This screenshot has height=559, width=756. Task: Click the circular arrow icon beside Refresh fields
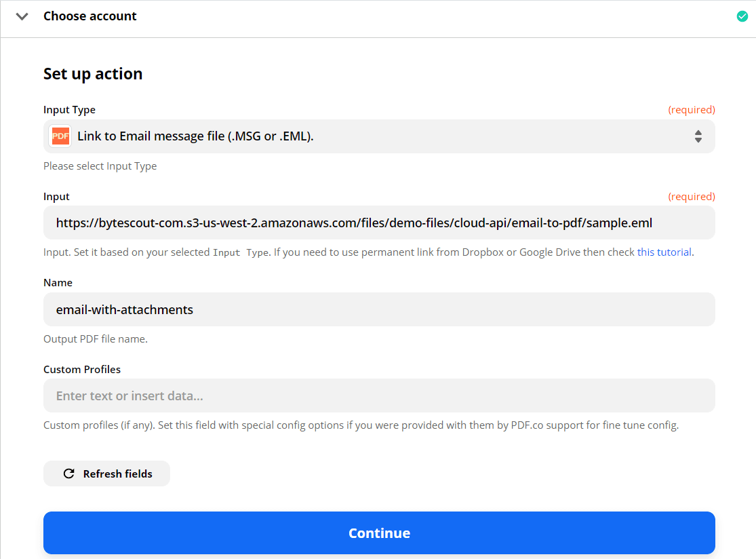pyautogui.click(x=68, y=473)
